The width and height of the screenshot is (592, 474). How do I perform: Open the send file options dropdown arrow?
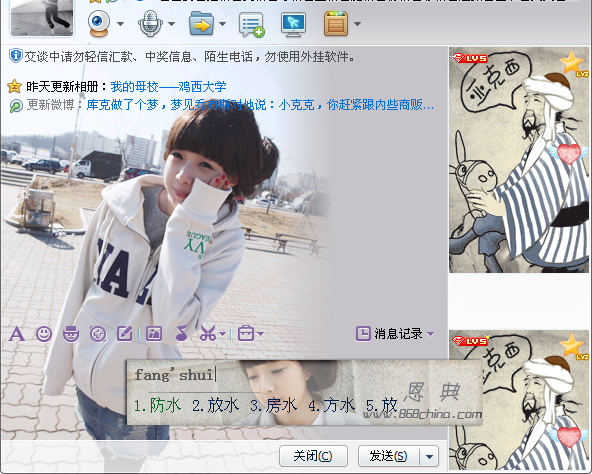222,24
